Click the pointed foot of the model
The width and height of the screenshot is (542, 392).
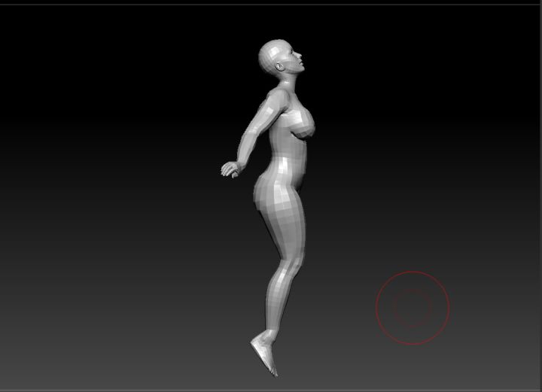(264, 354)
